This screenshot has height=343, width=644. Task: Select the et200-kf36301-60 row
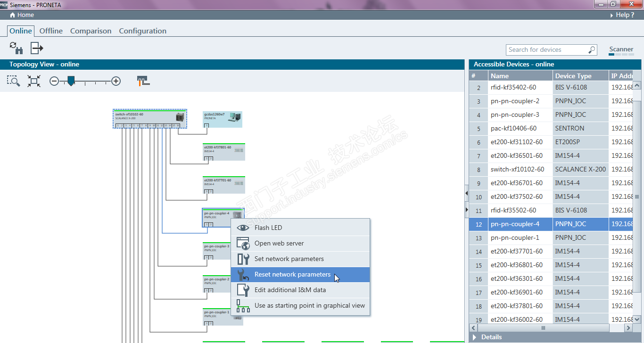(x=551, y=279)
